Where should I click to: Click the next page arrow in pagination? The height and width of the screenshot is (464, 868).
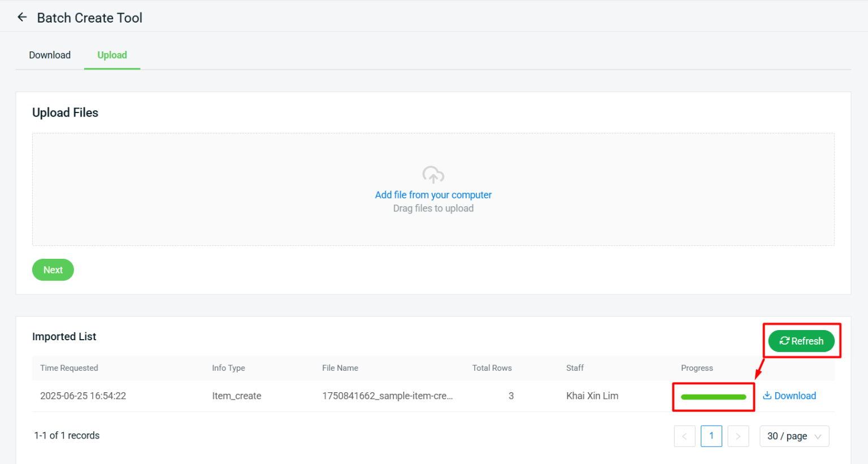pos(738,436)
